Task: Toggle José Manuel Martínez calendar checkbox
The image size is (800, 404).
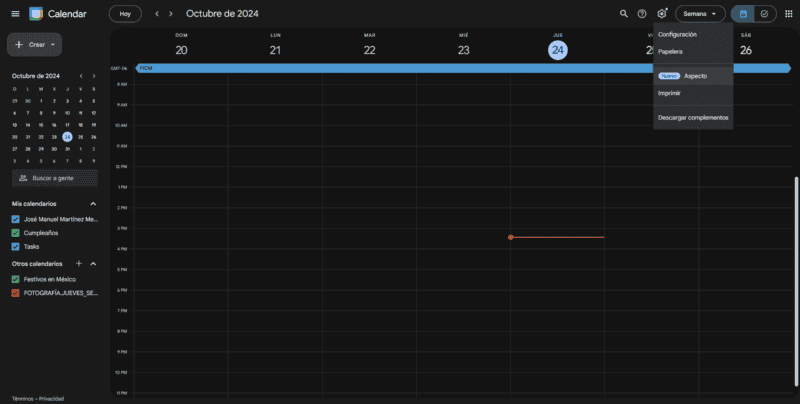Action: coord(15,219)
